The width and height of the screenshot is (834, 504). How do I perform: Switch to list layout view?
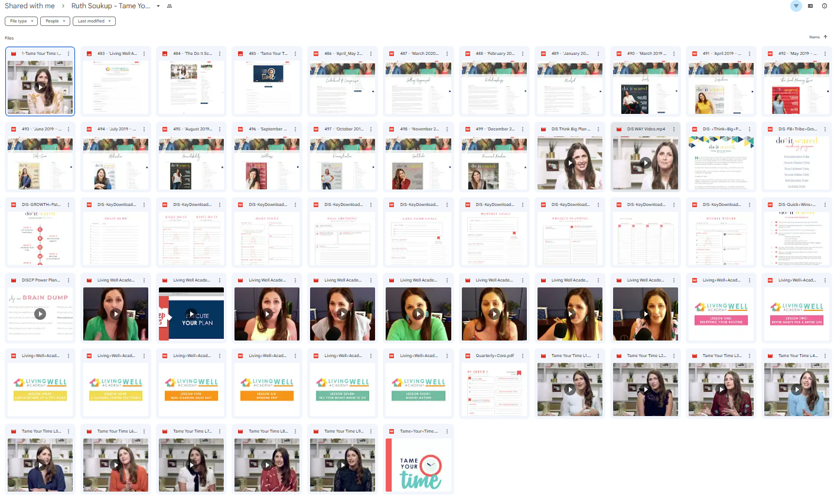(x=810, y=6)
